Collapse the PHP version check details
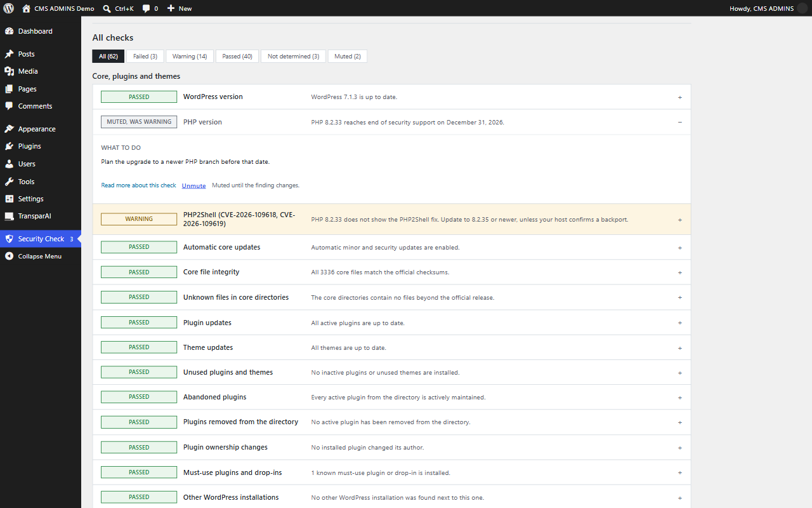Screen dimensions: 812x508 pyautogui.click(x=679, y=122)
